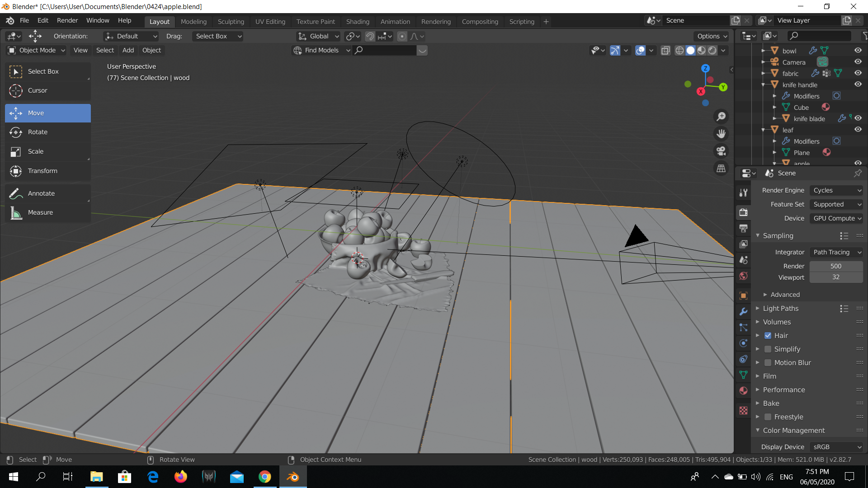Open the Render Engine dropdown

(836, 190)
